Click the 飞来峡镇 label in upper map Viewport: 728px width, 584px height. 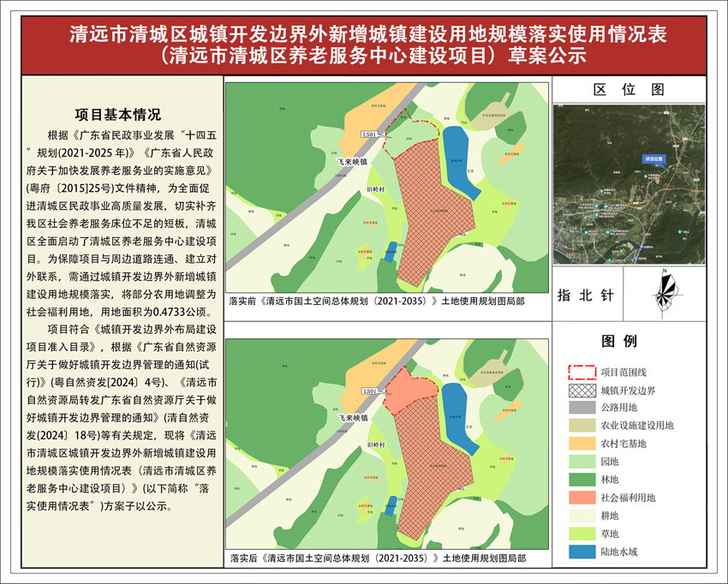[352, 160]
